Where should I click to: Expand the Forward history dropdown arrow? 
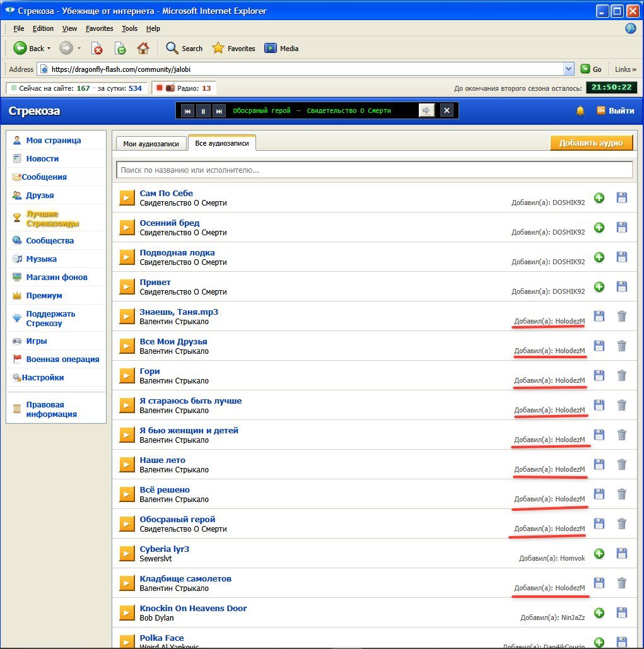tap(79, 49)
